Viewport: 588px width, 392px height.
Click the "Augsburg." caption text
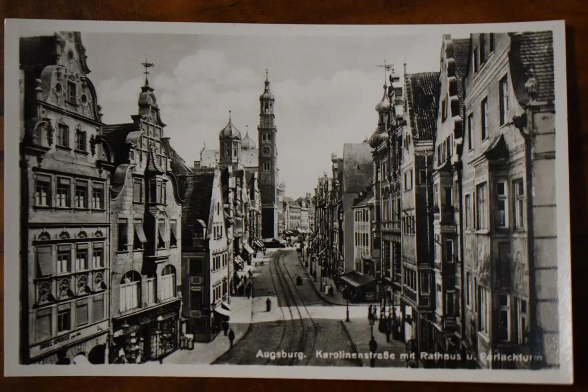281,354
